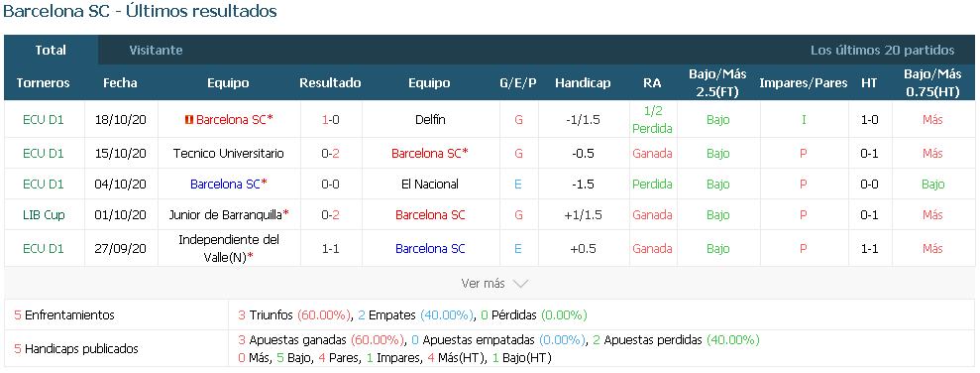Click the Handicap column header

pyautogui.click(x=583, y=82)
